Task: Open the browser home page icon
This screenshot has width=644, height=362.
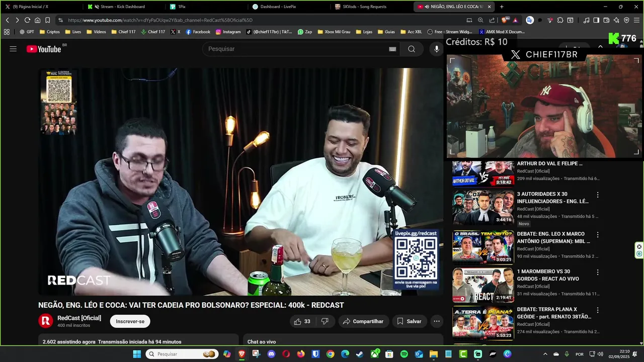Action: point(37,20)
